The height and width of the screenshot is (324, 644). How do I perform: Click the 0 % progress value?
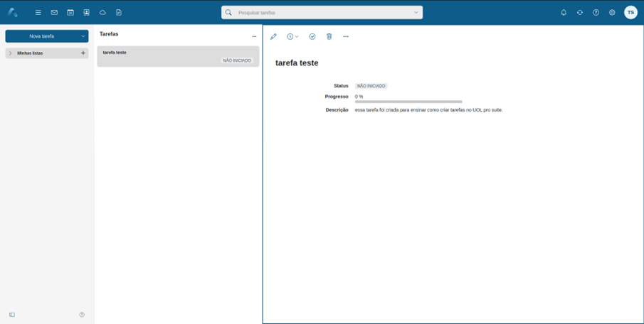359,97
